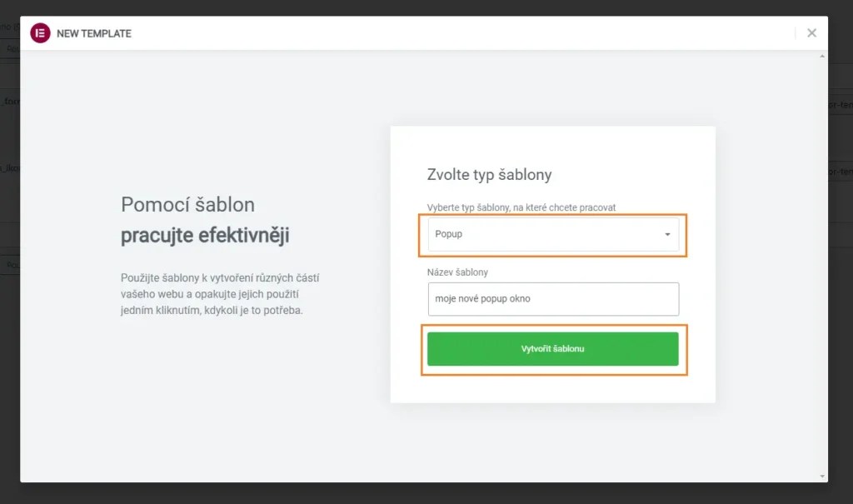Click the template name input field
853x504 pixels.
pos(553,298)
